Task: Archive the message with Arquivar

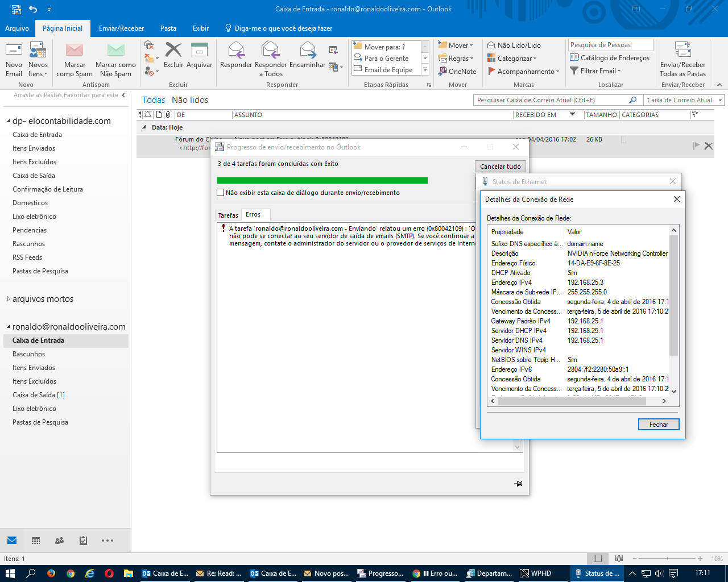Action: click(200, 56)
